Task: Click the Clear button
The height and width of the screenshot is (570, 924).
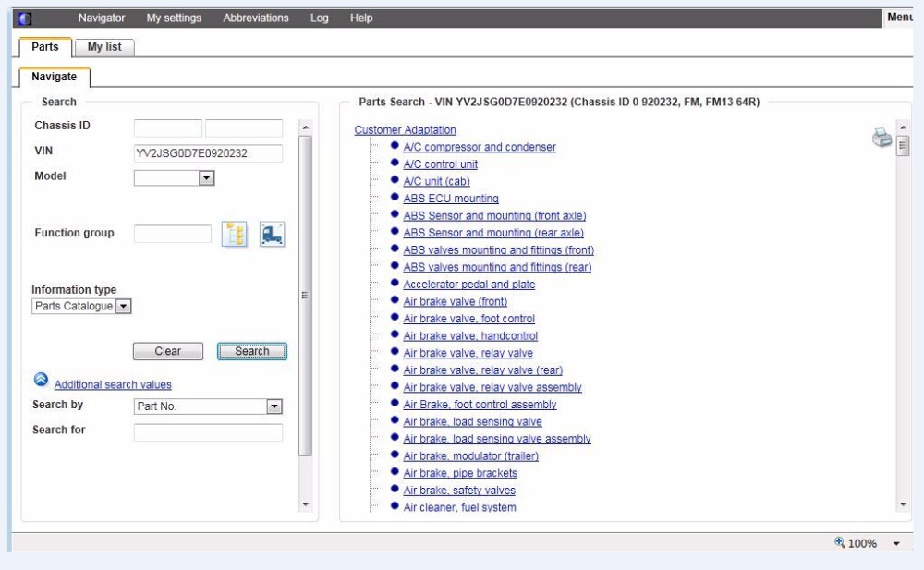Action: pyautogui.click(x=168, y=351)
